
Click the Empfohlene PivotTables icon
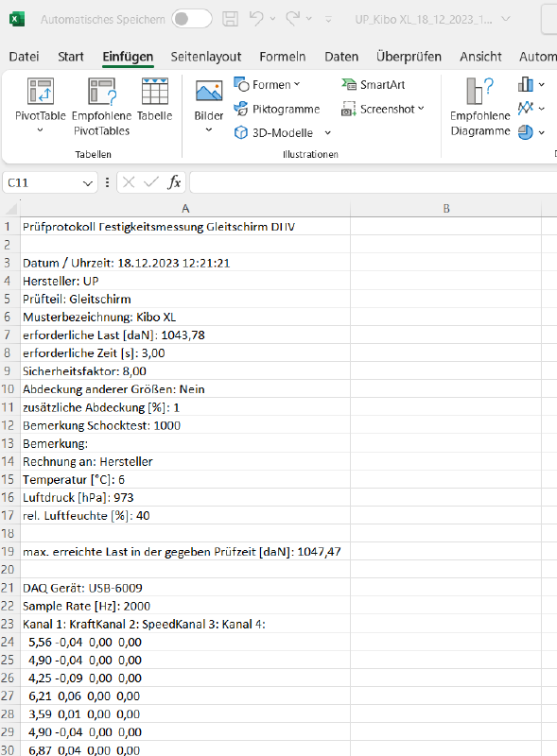point(102,91)
